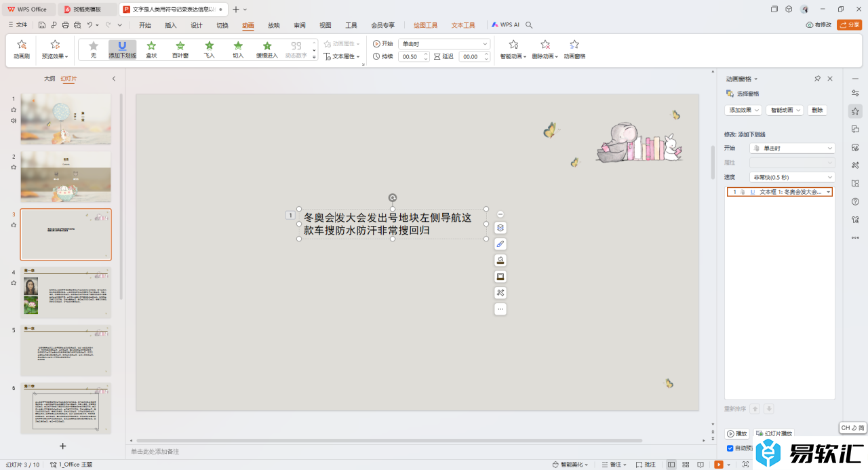The height and width of the screenshot is (470, 868).
Task: Click the search magnifier icon in ribbon
Action: (x=530, y=25)
